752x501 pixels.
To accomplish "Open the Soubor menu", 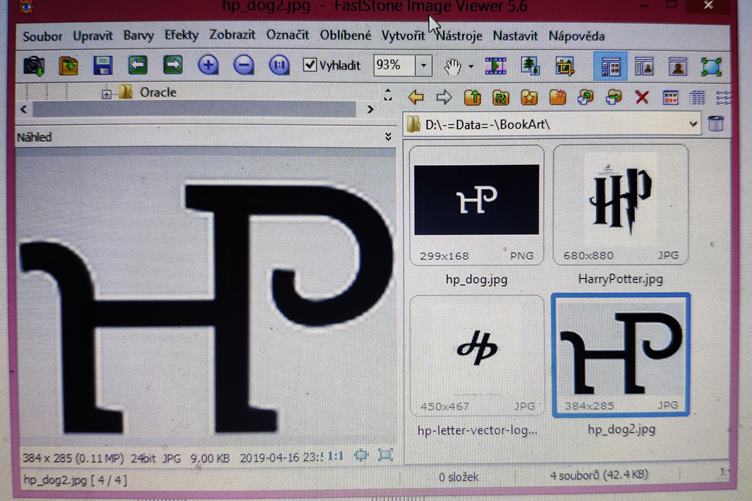I will [43, 36].
